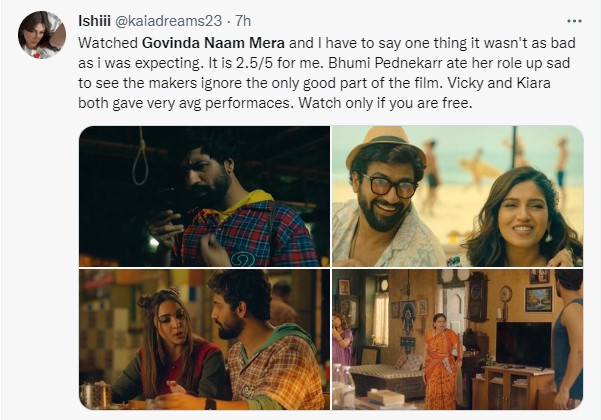Click the woman with hair buns in the cafe photo
This screenshot has width=601, height=420.
166,345
